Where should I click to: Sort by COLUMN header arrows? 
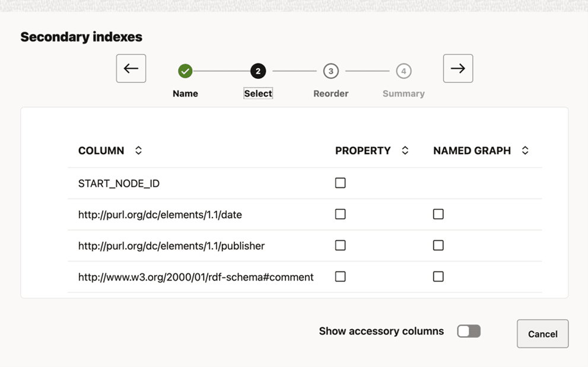[138, 151]
